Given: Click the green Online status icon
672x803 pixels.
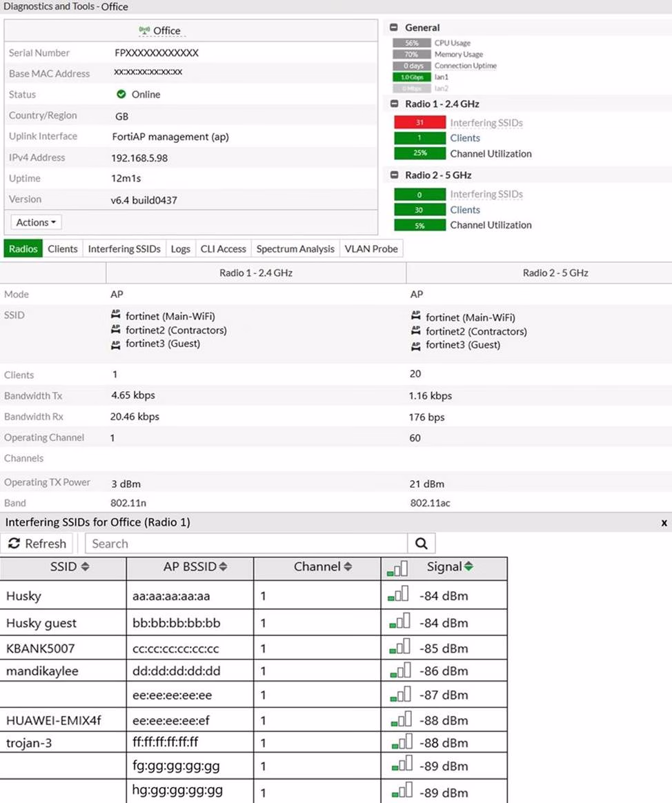Looking at the screenshot, I should (121, 95).
